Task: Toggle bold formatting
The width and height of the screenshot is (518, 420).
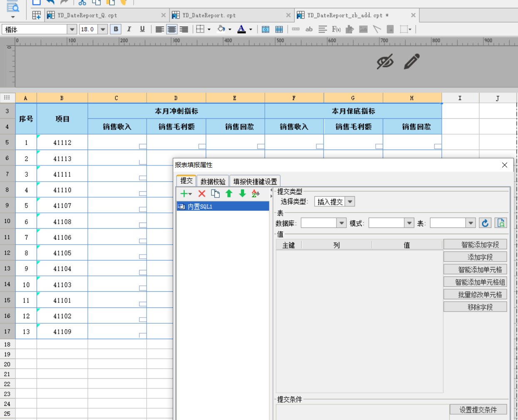Action: [x=116, y=29]
